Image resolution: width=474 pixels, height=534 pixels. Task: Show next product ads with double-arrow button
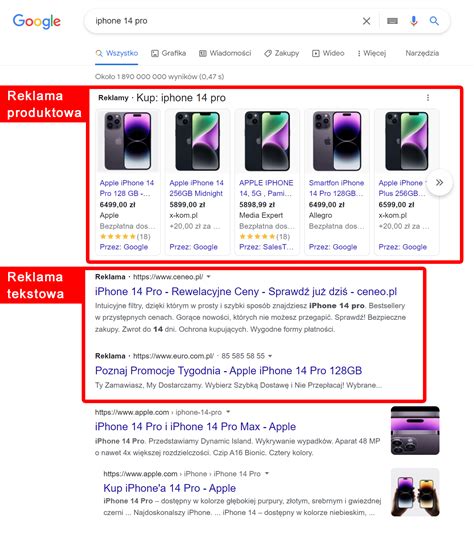(x=439, y=183)
